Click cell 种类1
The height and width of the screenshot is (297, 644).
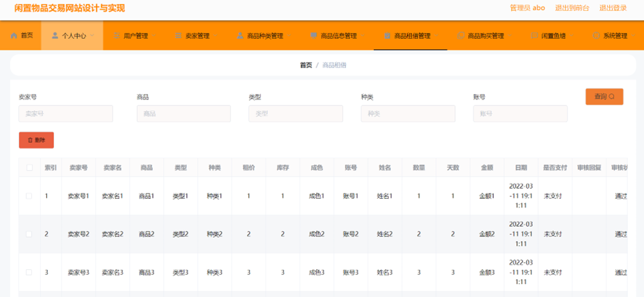tap(214, 196)
